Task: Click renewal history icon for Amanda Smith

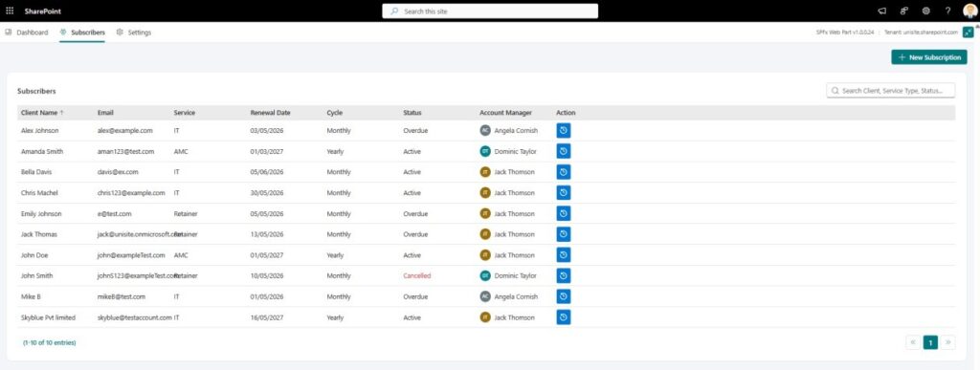Action: coord(563,151)
